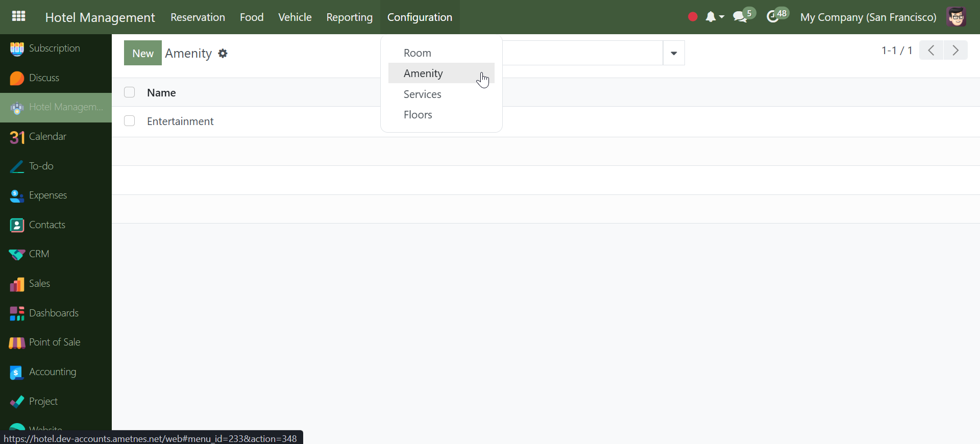Click the New button

coord(142,53)
